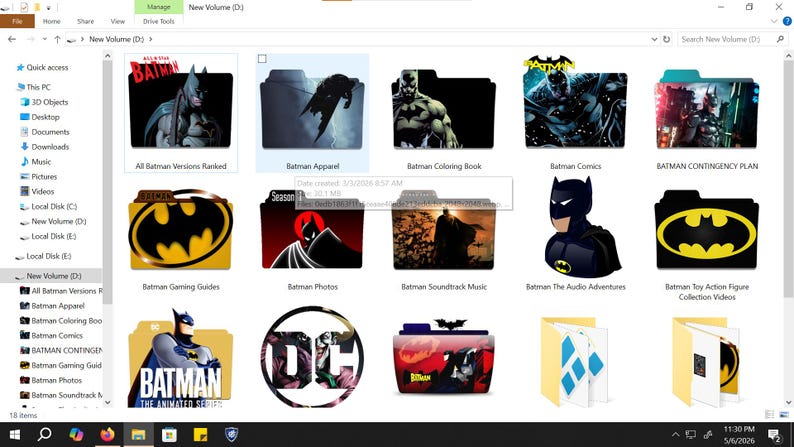Image resolution: width=794 pixels, height=447 pixels.
Task: Open the Home ribbon tab
Action: 52,21
